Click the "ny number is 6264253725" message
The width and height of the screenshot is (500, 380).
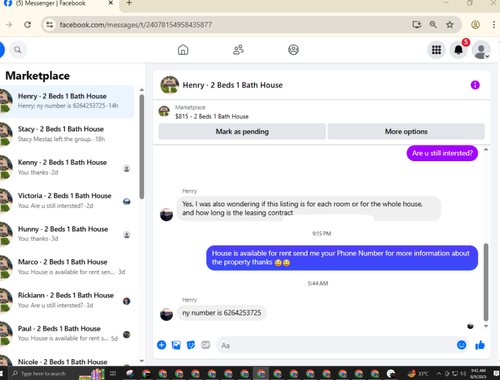click(x=222, y=313)
